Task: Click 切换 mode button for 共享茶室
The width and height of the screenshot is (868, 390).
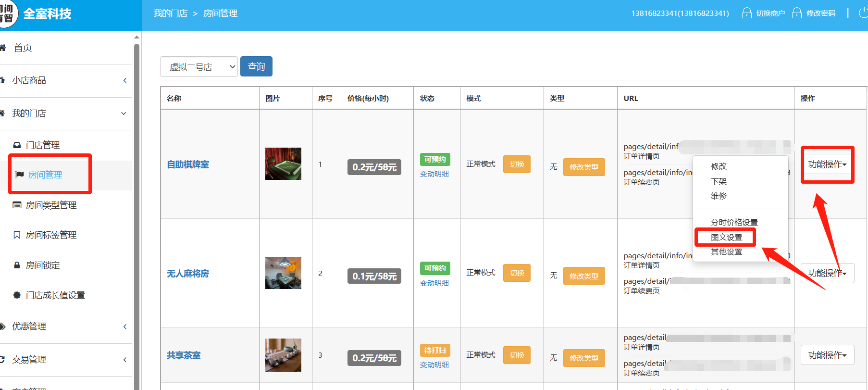Action: click(517, 355)
